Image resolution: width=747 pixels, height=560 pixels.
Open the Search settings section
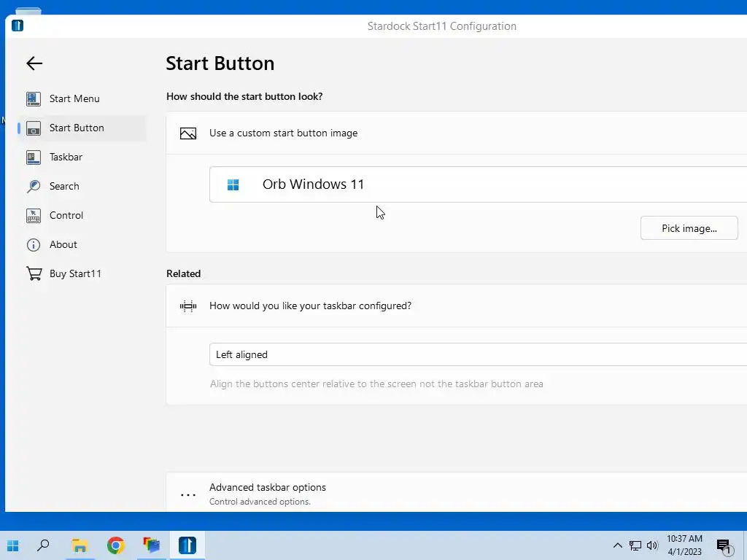[64, 186]
